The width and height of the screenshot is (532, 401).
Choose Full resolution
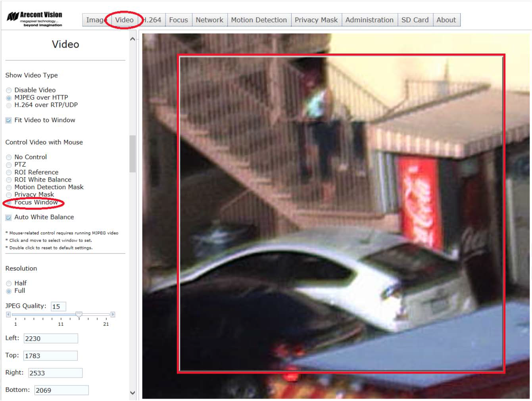(9, 291)
